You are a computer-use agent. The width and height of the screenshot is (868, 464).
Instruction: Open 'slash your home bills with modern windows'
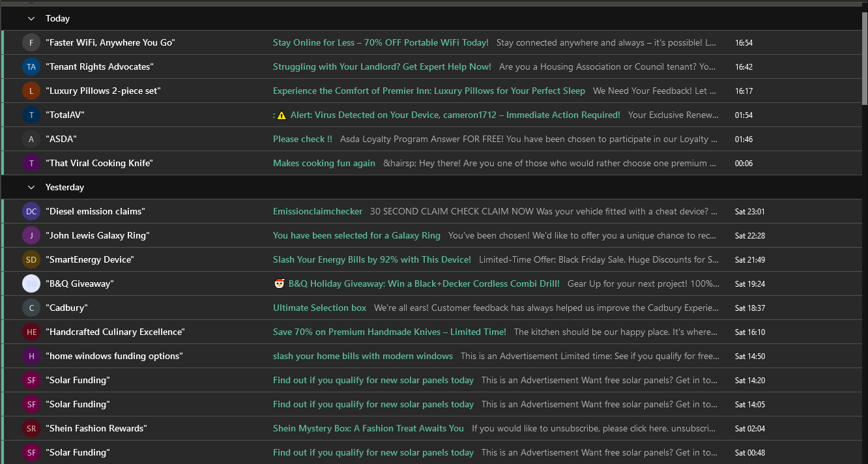(x=363, y=356)
